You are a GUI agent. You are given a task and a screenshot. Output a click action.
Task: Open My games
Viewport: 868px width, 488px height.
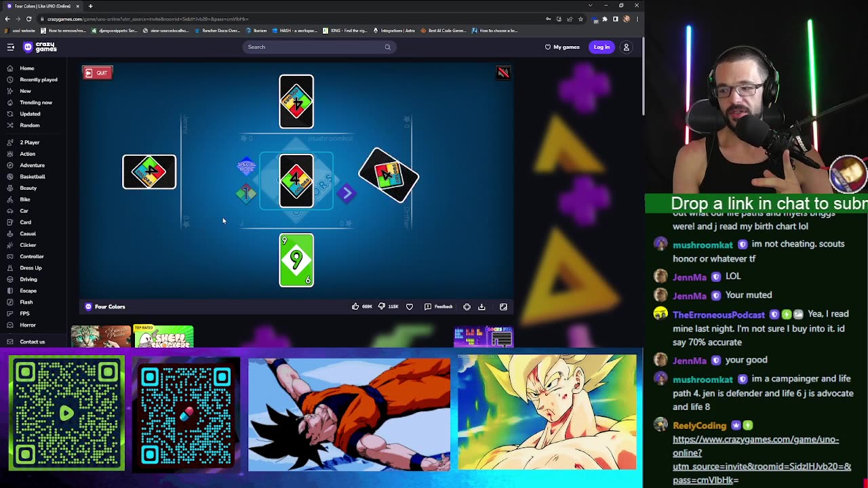[x=562, y=47]
